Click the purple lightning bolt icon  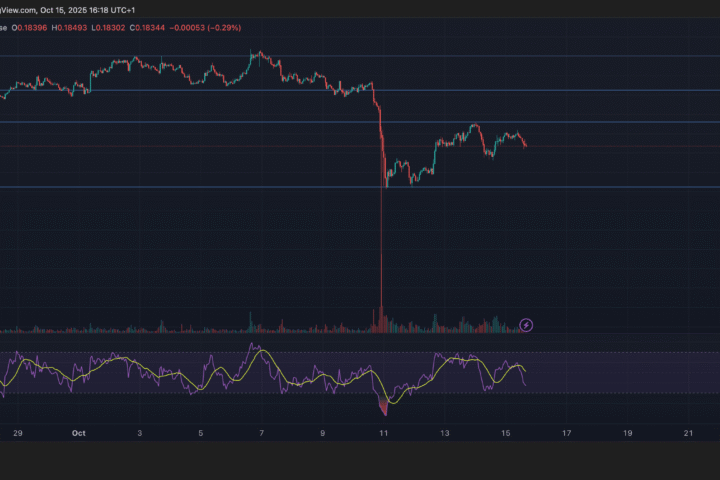[x=527, y=325]
